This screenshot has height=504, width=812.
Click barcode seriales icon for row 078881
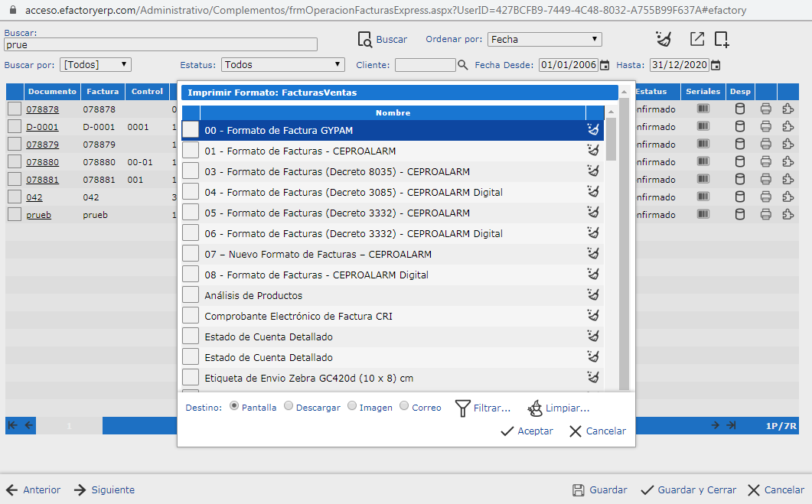coord(703,179)
